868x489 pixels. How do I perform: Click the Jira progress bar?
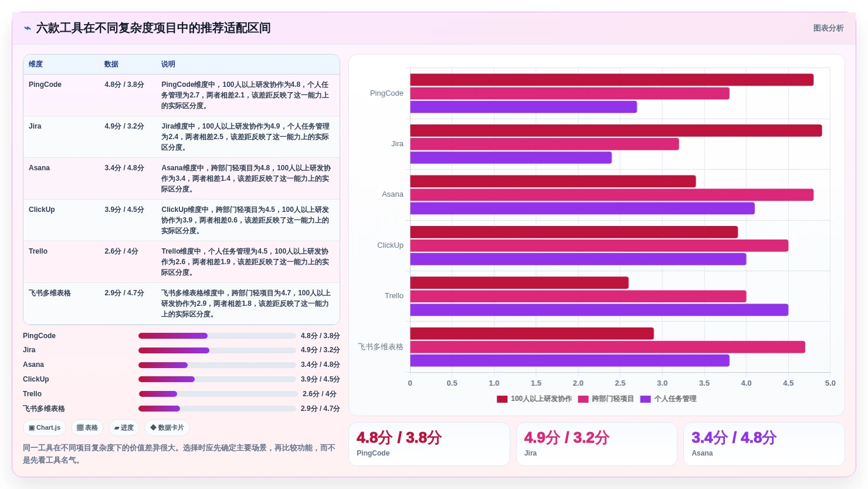(x=217, y=350)
